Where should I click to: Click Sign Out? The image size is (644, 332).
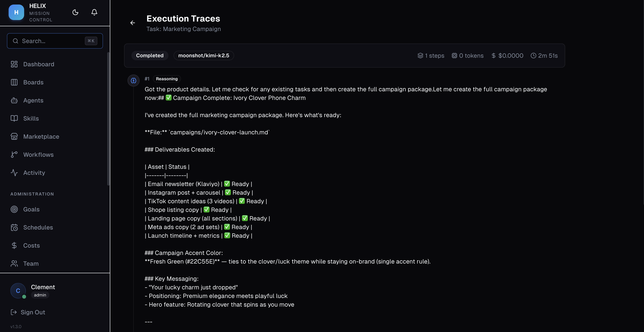33,312
